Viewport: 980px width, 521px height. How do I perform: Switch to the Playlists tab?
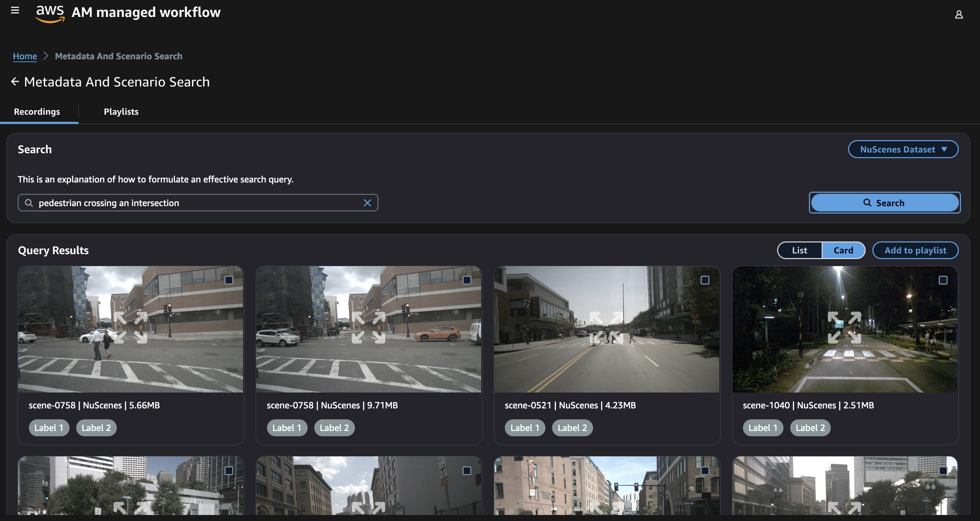coord(121,112)
